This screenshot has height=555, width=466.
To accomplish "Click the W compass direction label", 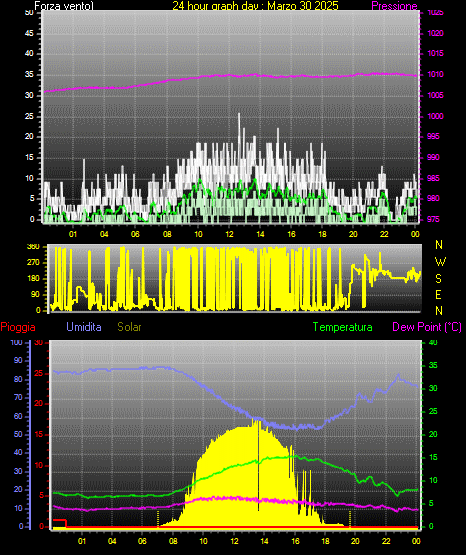I will coord(440,262).
